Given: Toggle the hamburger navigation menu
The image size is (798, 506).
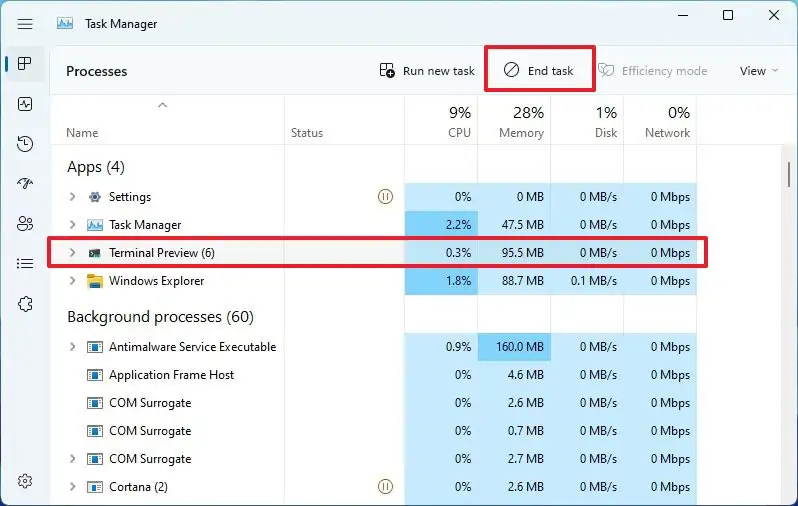Looking at the screenshot, I should pyautogui.click(x=25, y=23).
